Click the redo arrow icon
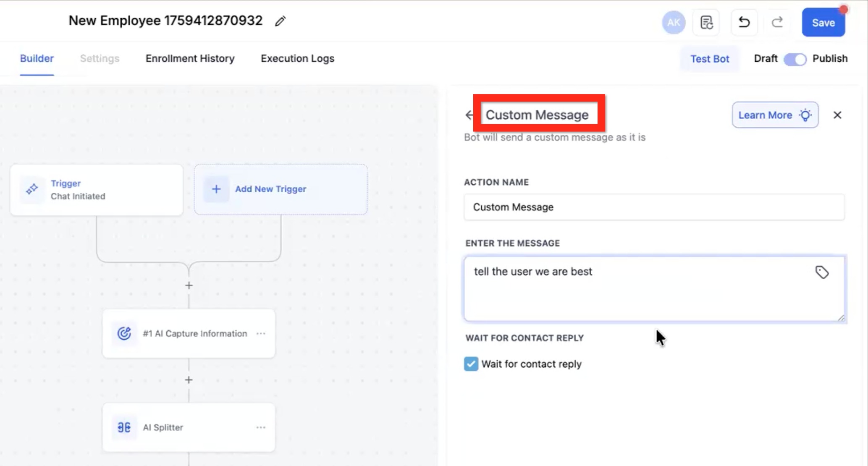The image size is (868, 466). (777, 22)
